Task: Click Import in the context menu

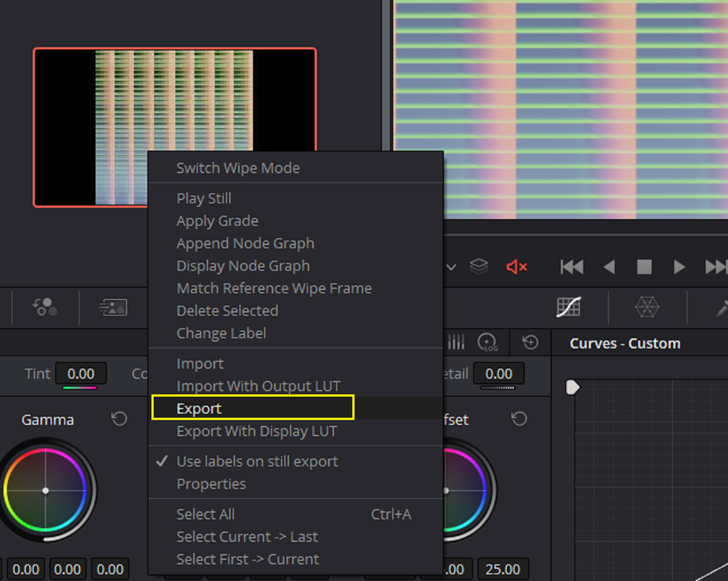Action: 295,364
